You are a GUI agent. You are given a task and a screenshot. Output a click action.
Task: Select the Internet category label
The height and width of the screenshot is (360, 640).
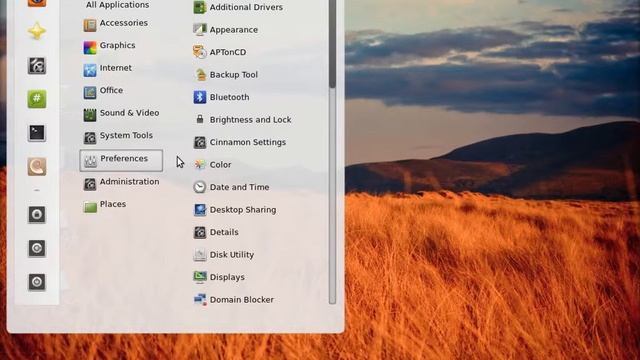[x=116, y=68]
